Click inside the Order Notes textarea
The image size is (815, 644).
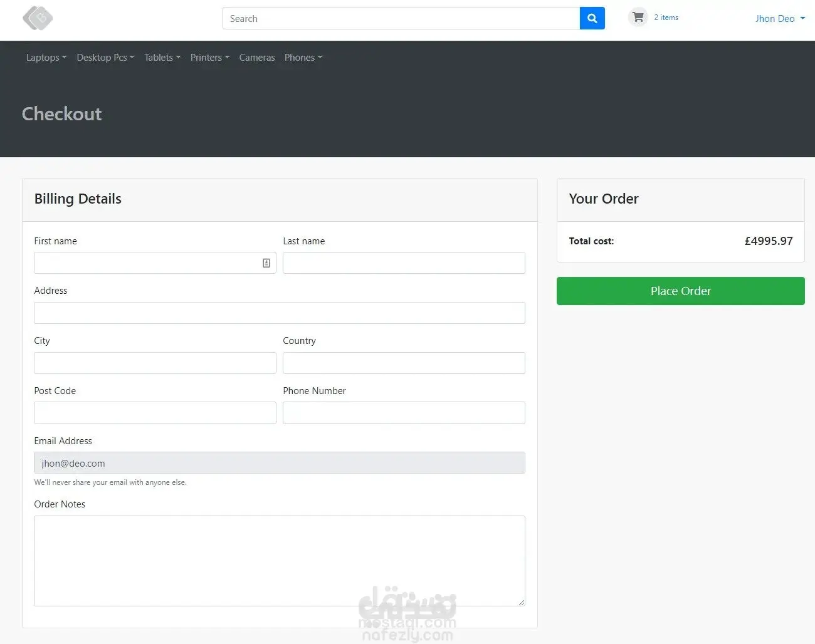(x=280, y=561)
